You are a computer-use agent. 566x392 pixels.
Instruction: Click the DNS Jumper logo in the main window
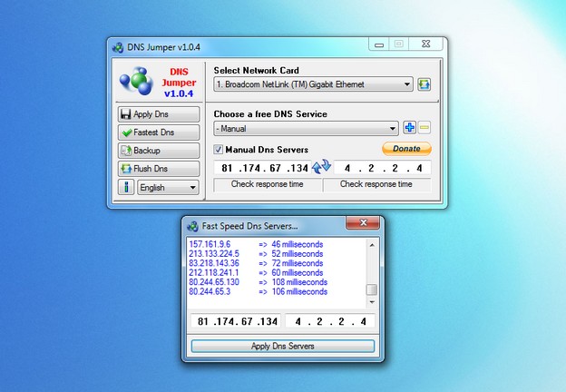click(138, 81)
